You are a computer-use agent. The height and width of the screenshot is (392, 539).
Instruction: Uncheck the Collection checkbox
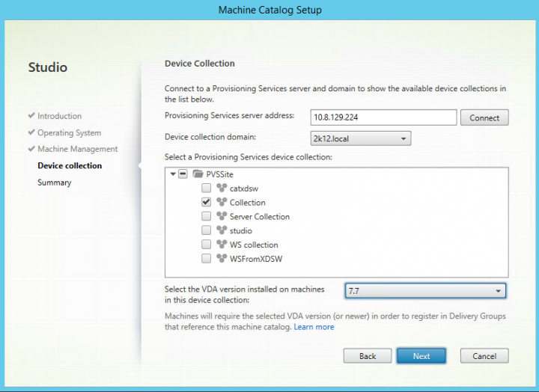pyautogui.click(x=206, y=203)
